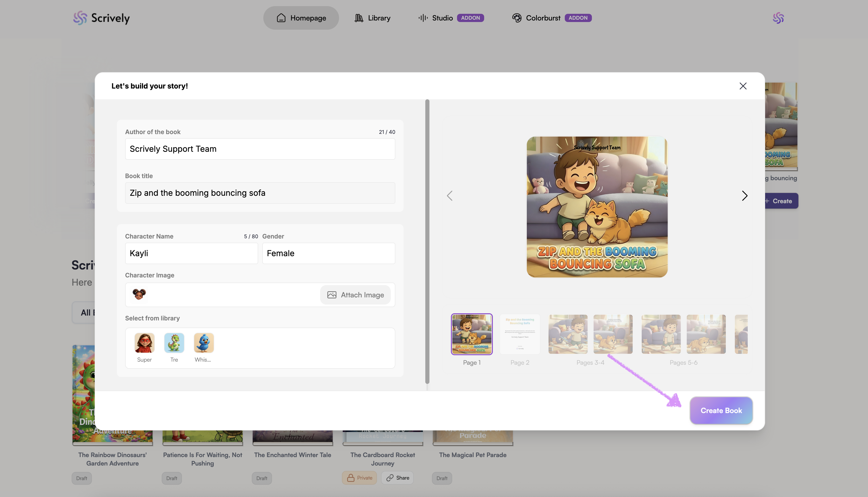Click the Attach Image button
The width and height of the screenshot is (868, 497).
coord(355,295)
